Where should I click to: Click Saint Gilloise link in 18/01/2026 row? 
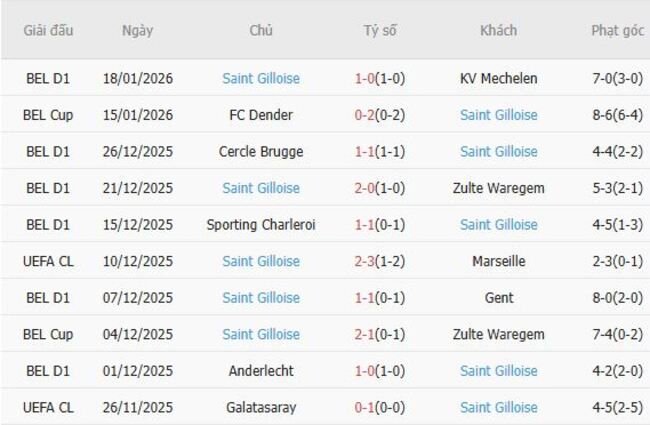261,78
